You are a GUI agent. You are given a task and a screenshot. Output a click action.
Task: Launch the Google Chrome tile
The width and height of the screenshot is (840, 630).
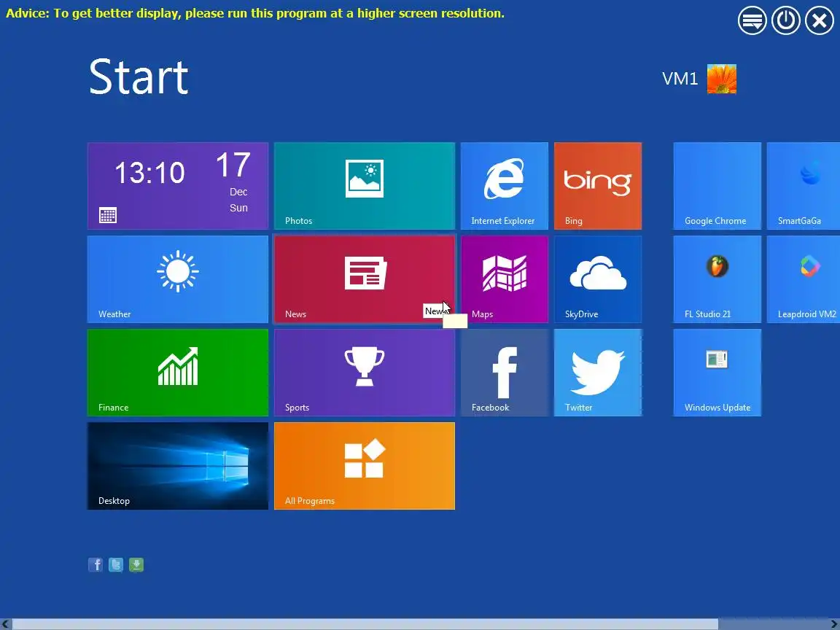(717, 186)
